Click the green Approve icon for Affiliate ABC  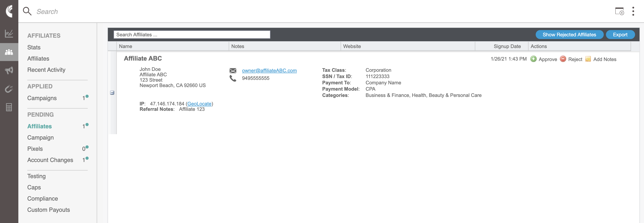pyautogui.click(x=533, y=59)
